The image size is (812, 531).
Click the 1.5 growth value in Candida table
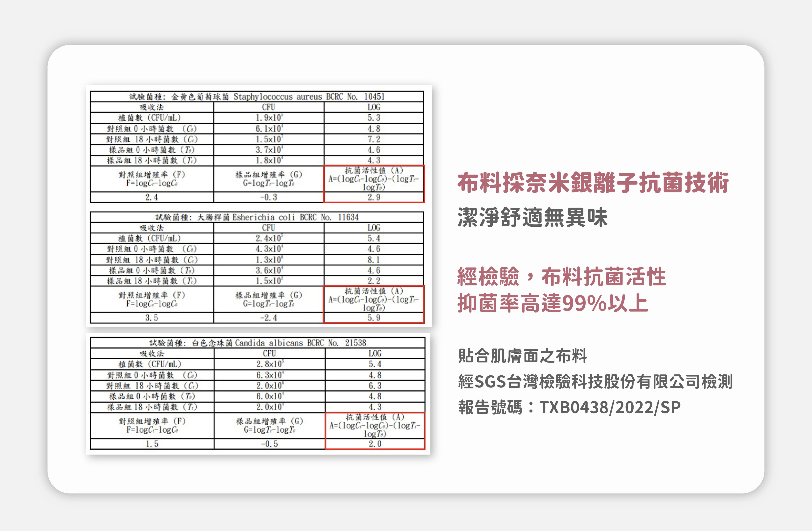click(152, 443)
